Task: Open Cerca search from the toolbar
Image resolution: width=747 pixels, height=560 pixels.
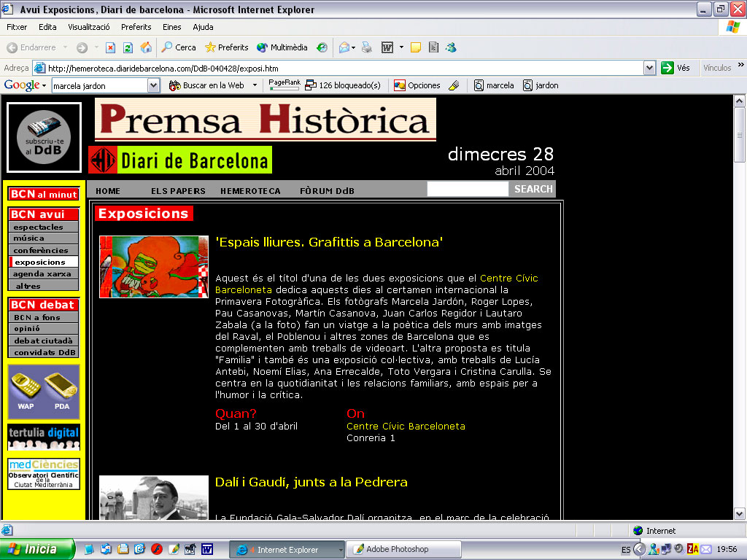Action: pos(179,47)
